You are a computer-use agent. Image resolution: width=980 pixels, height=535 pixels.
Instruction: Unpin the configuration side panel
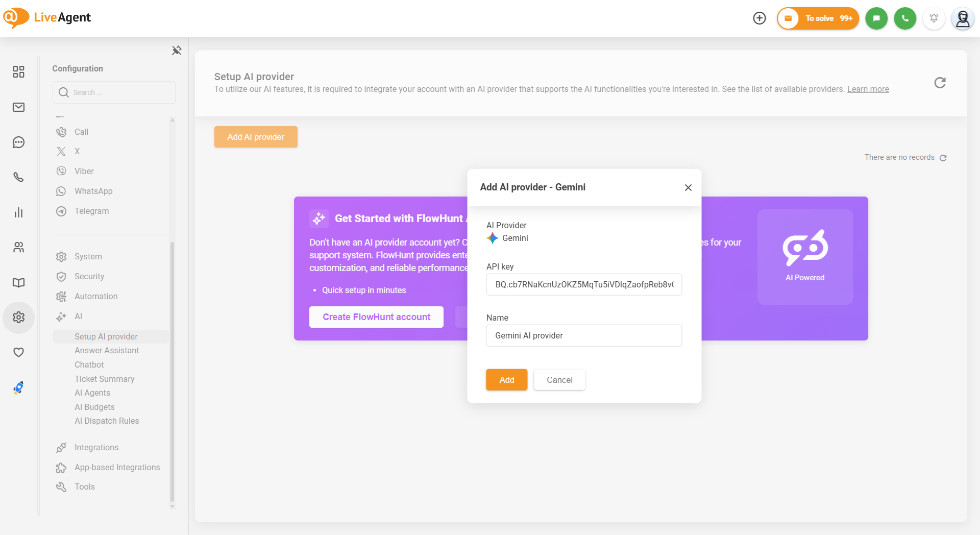(x=177, y=51)
